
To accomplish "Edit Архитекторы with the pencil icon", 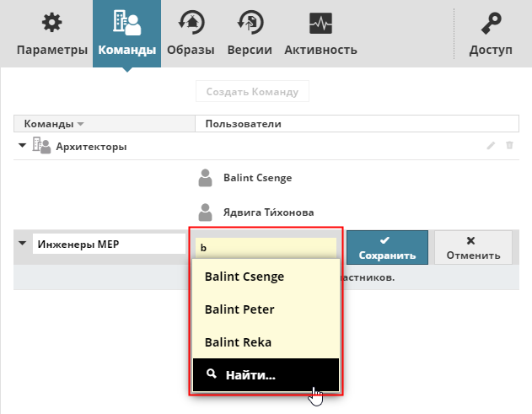I will point(491,146).
